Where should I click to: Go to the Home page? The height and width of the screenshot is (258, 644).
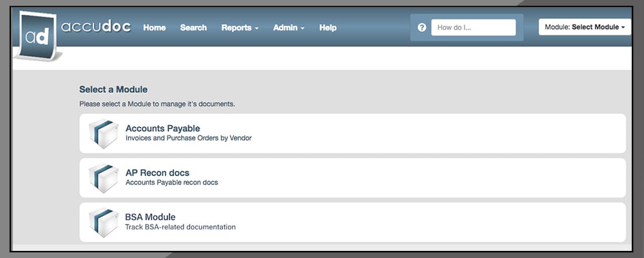154,28
